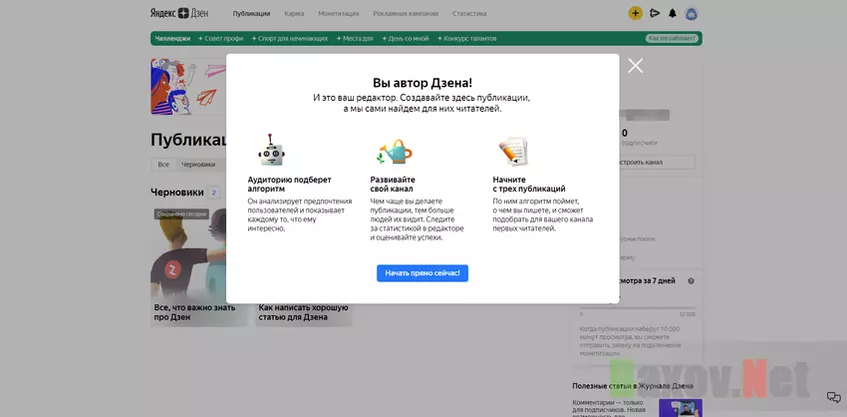The height and width of the screenshot is (417, 847).
Task: Click Начните с трех публикаций heading
Action: pyautogui.click(x=529, y=184)
